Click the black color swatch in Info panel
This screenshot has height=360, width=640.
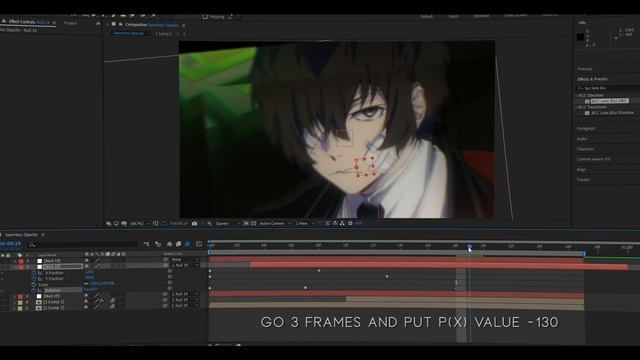pos(580,37)
